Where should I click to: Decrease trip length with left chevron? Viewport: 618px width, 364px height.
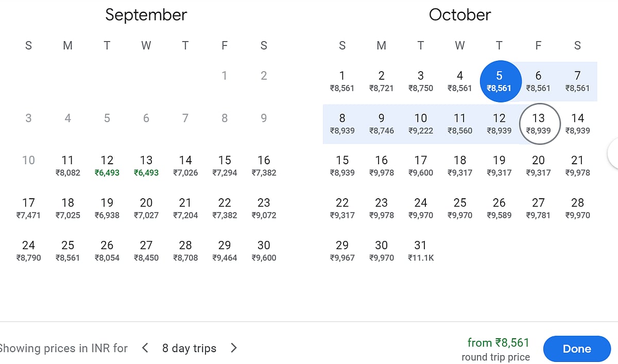pyautogui.click(x=145, y=348)
